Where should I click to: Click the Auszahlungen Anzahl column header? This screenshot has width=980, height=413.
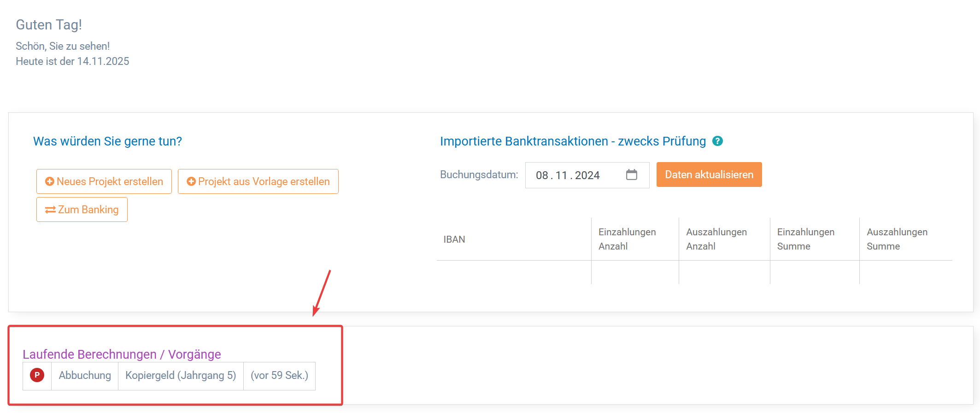click(x=716, y=239)
